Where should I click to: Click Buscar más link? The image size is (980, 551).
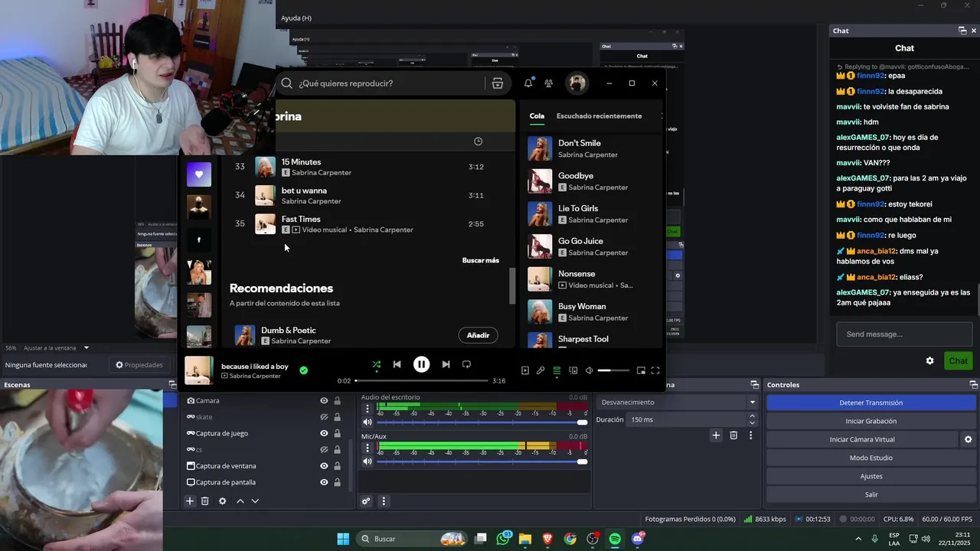481,260
